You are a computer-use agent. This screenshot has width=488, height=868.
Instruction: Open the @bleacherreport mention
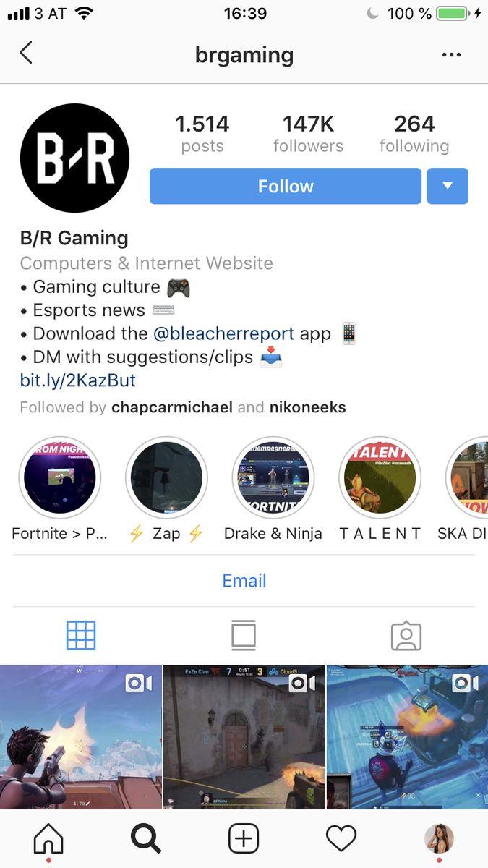pyautogui.click(x=224, y=333)
